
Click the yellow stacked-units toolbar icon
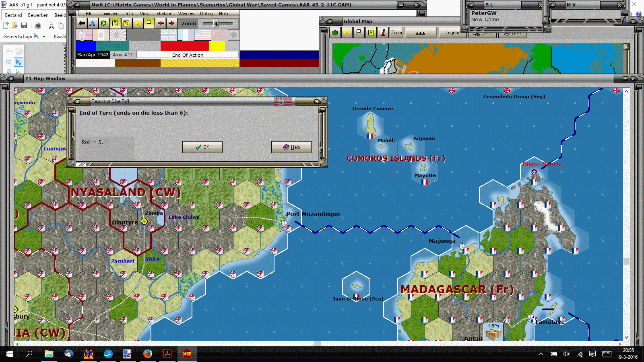[x=126, y=23]
